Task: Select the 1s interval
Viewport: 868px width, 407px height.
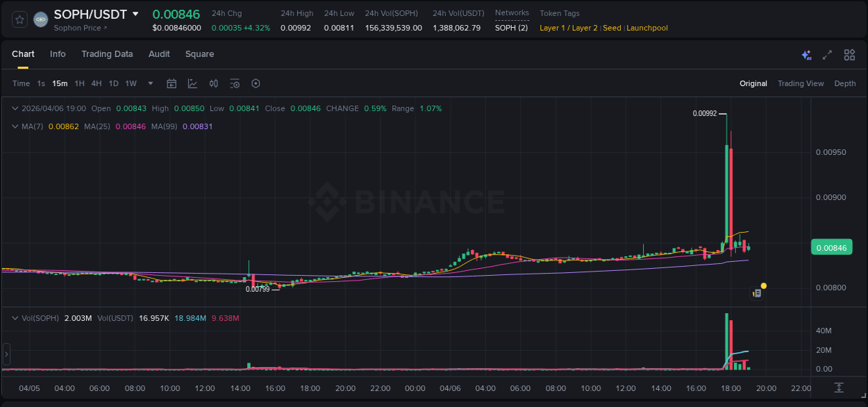Action: [41, 83]
